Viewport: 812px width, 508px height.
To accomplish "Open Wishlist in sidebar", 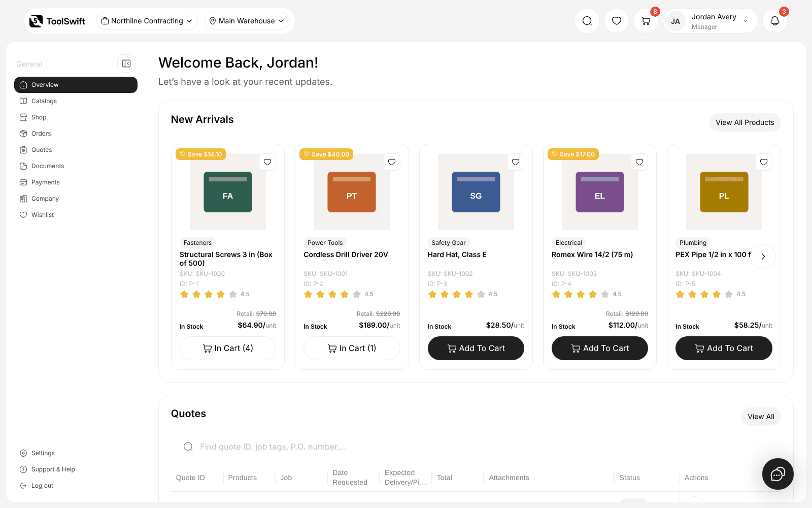I will point(76,215).
